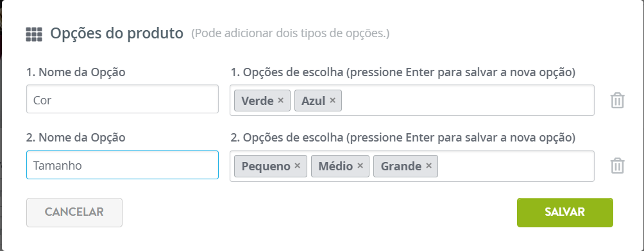Click empty area of the first choices field
Viewport: 644px width, 251px height.
(x=468, y=101)
